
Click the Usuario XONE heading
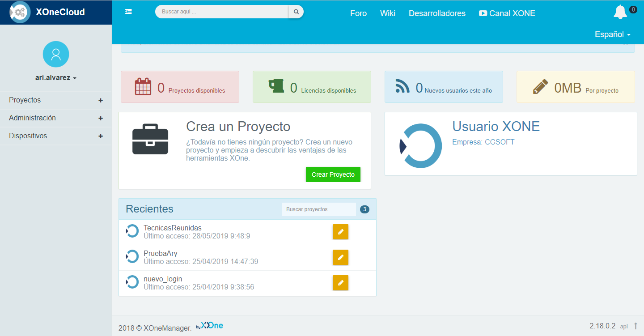(496, 127)
